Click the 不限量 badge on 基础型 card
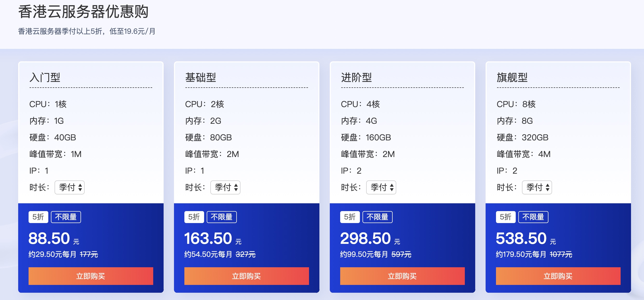Image resolution: width=644 pixels, height=300 pixels. (222, 217)
